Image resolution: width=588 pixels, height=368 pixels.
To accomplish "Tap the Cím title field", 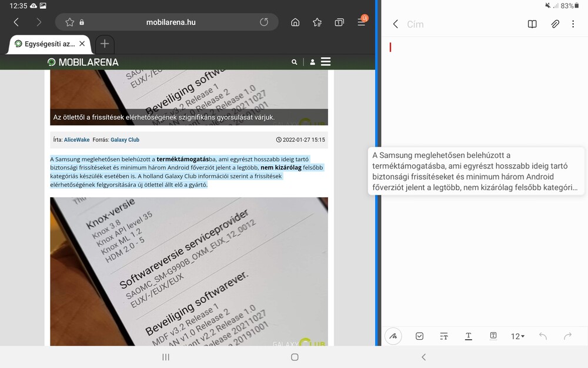I will click(416, 24).
